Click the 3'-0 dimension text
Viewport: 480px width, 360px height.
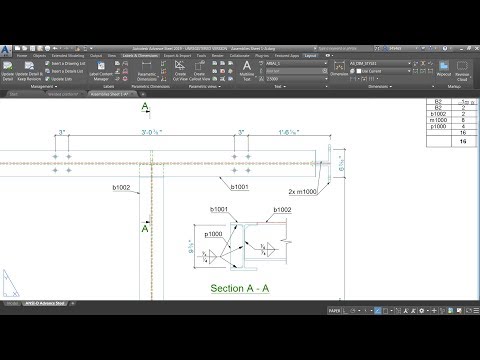point(152,132)
